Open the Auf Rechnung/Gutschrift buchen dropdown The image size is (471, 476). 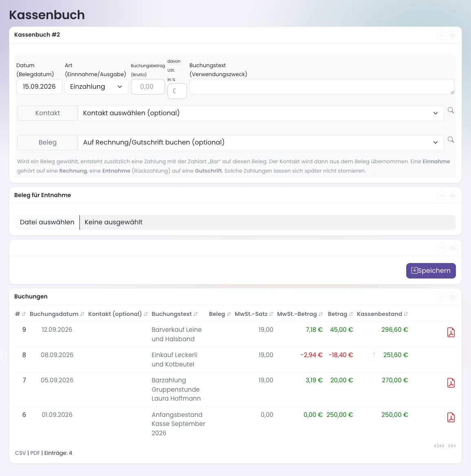(260, 143)
